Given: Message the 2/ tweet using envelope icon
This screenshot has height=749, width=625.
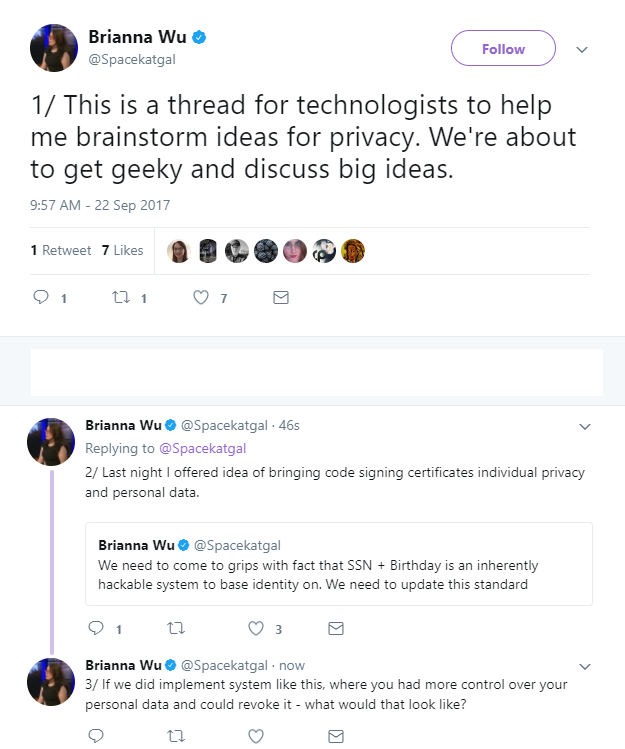Looking at the screenshot, I should click(336, 628).
